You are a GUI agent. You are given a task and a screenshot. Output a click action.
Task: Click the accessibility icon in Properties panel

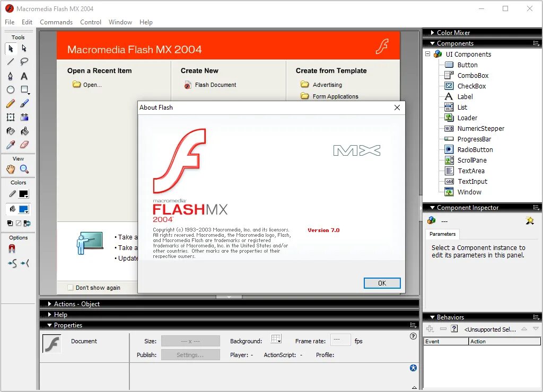413,368
